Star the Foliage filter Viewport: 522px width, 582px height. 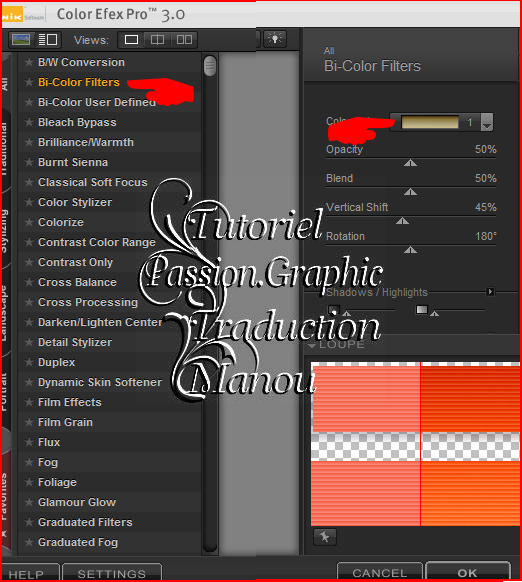[x=29, y=482]
